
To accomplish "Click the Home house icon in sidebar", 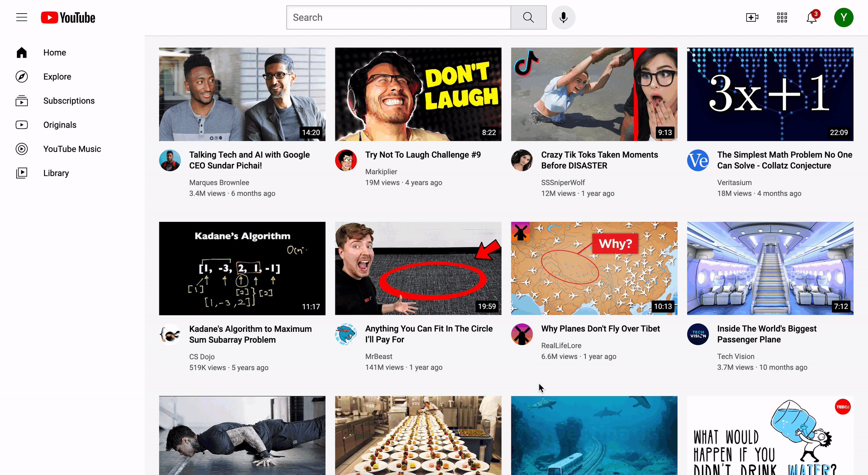I will pos(22,53).
